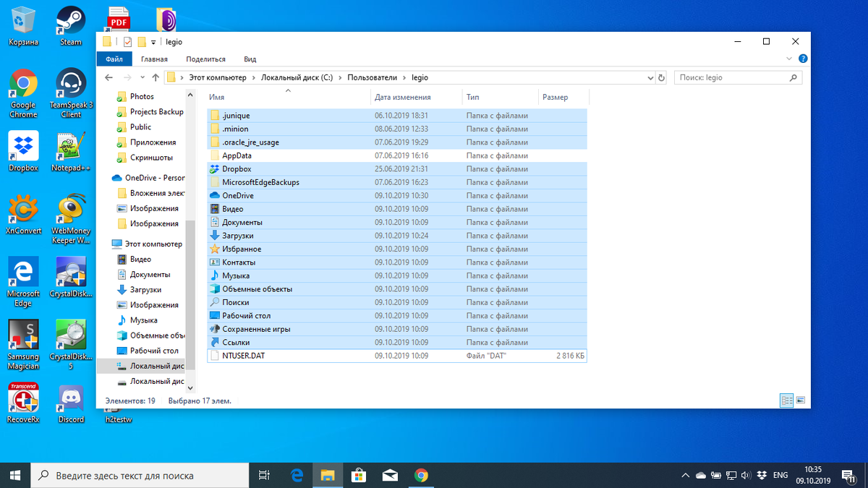868x488 pixels.
Task: Expand chevron after Пользователи in path
Action: [405, 77]
